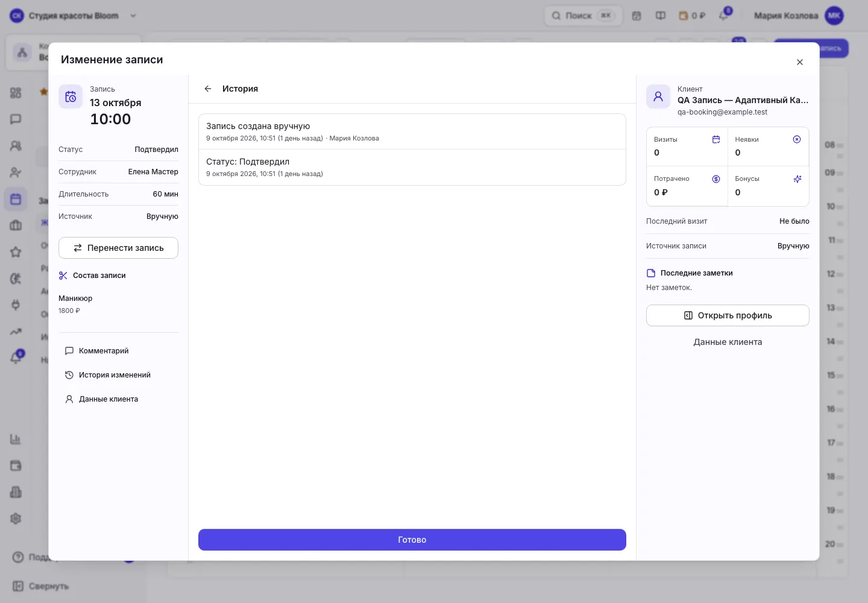The height and width of the screenshot is (603, 868).
Task: Click the scissors icon by Состав записи
Action: tap(63, 276)
